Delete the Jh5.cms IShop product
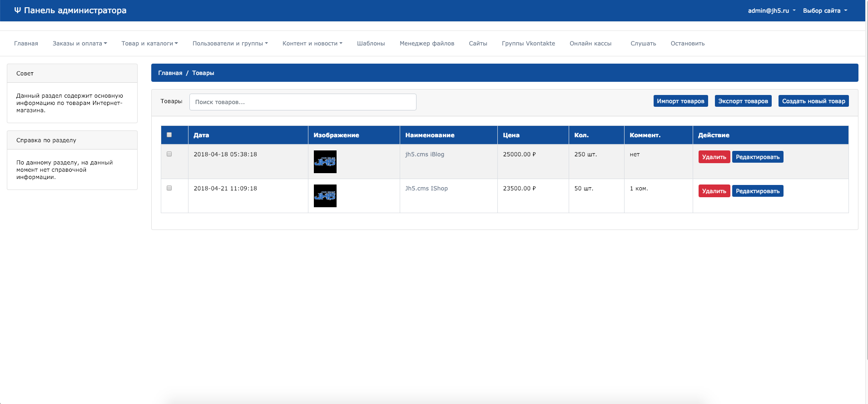 714,191
